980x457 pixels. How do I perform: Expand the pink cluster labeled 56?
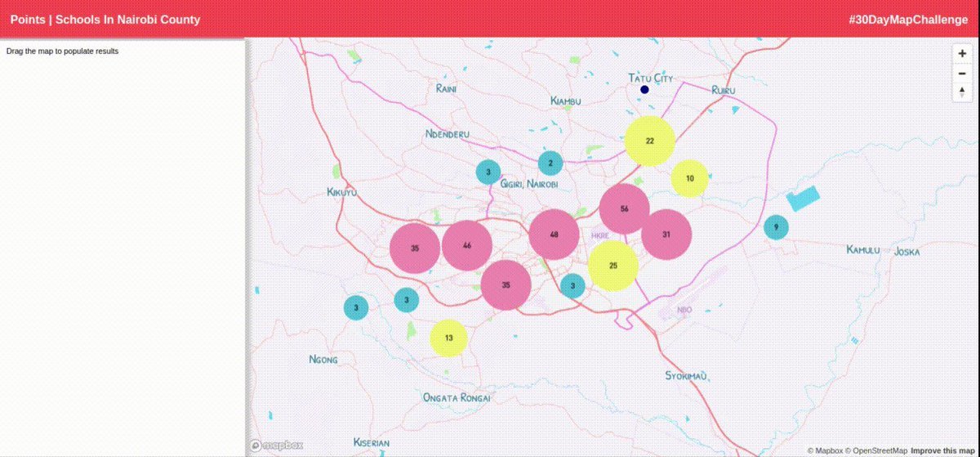[625, 209]
